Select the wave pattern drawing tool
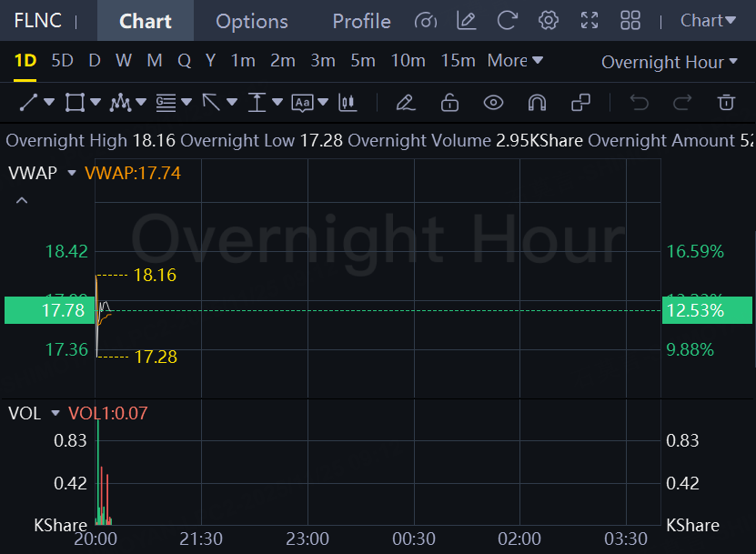The width and height of the screenshot is (756, 554). [120, 103]
